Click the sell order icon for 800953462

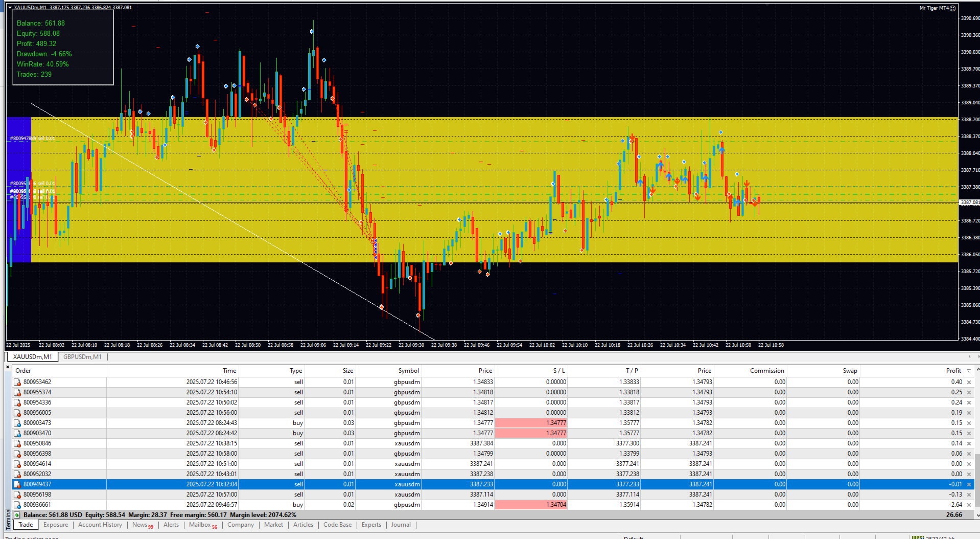coord(17,382)
